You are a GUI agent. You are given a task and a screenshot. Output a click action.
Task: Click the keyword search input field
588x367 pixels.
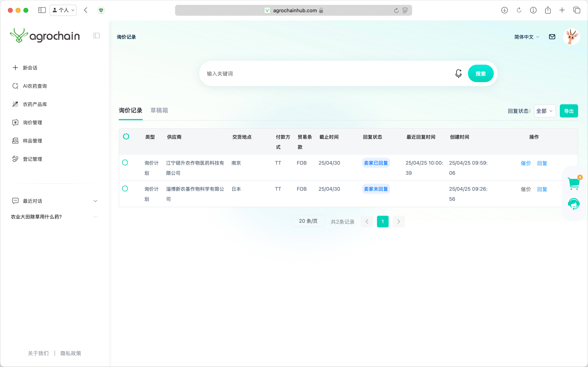[x=328, y=74]
